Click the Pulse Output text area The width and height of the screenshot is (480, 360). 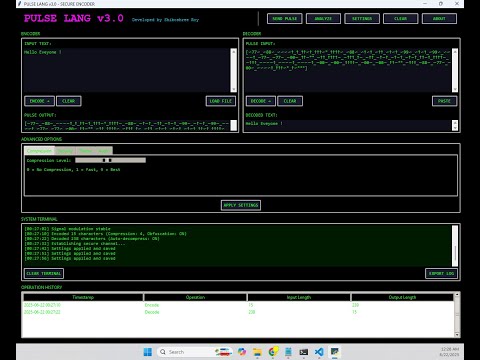pyautogui.click(x=127, y=126)
